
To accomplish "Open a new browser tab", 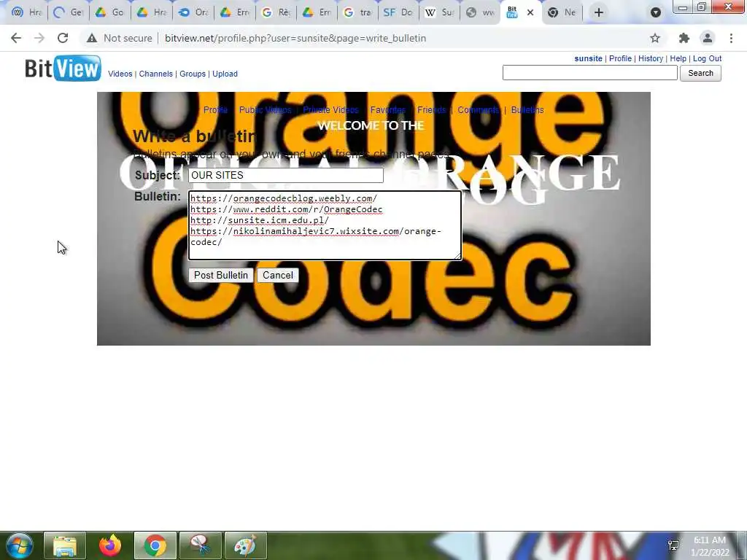I will tap(599, 12).
